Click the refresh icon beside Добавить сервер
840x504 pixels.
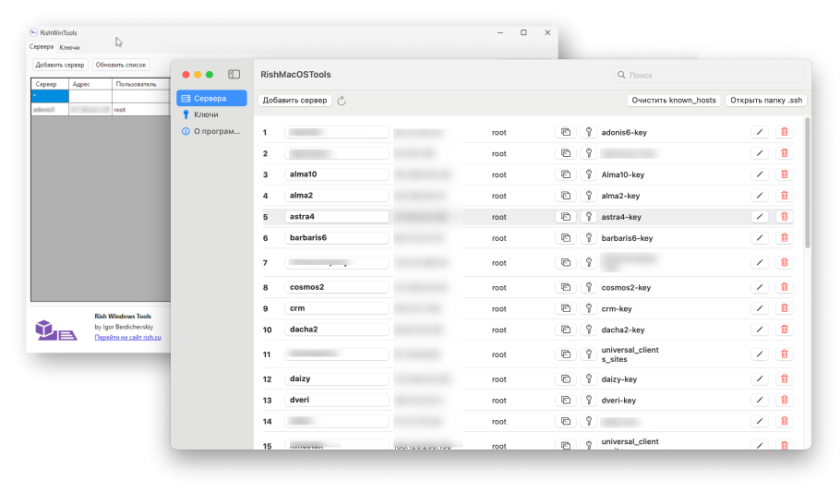point(342,101)
